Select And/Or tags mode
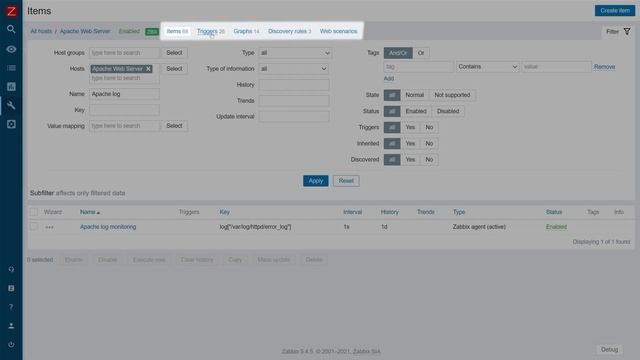This screenshot has width=640, height=360. click(x=398, y=53)
